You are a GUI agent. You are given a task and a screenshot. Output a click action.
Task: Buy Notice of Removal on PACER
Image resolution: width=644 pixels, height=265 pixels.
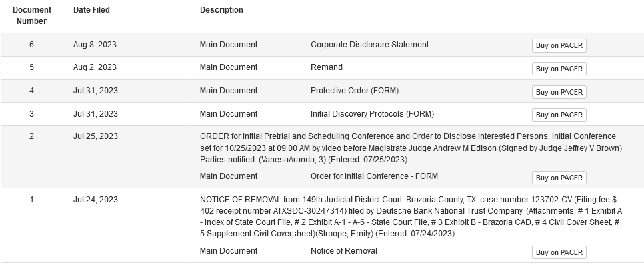point(559,252)
